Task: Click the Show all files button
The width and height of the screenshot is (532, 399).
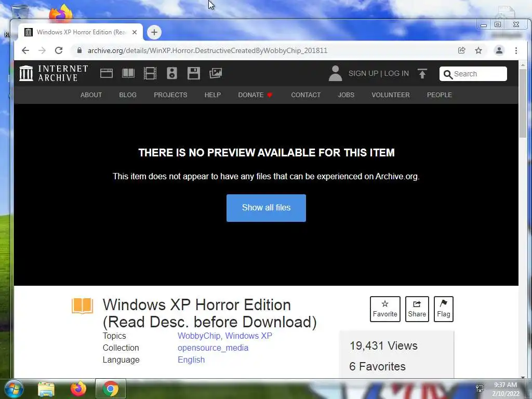Action: point(266,208)
